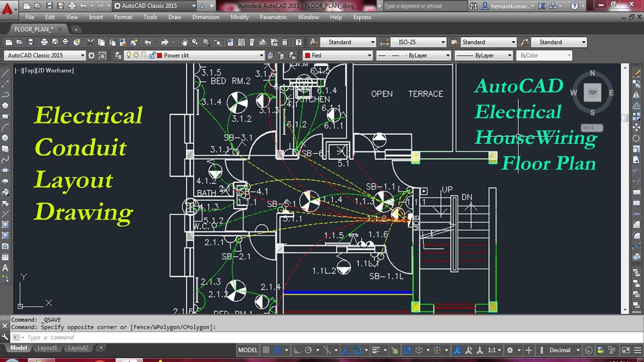Open the Dimension menu
The image size is (644, 362).
[206, 17]
